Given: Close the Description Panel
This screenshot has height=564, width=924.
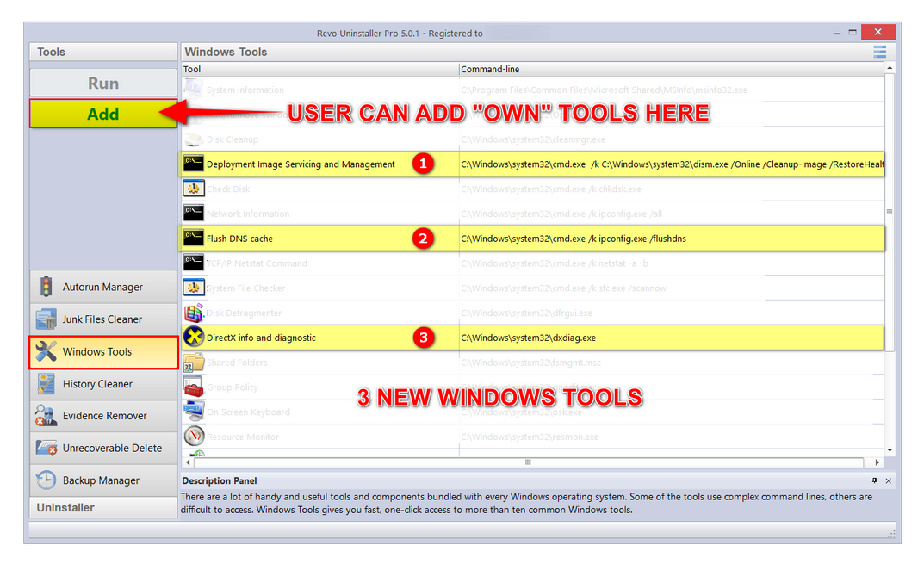Looking at the screenshot, I should [888, 480].
